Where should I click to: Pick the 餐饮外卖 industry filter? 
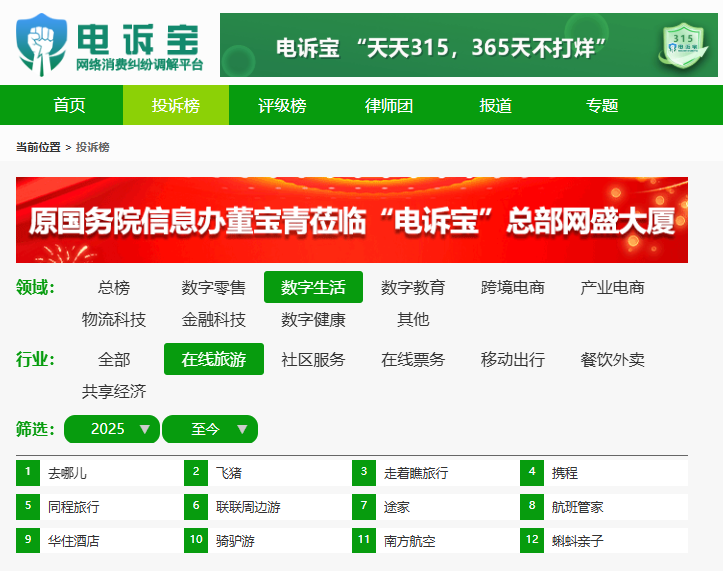pyautogui.click(x=612, y=359)
